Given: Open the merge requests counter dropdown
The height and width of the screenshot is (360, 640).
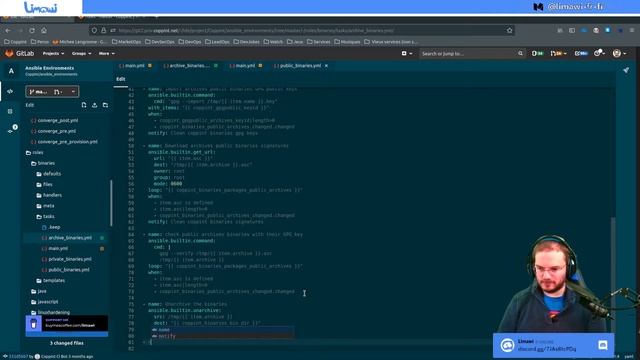Looking at the screenshot, I should tap(558, 53).
